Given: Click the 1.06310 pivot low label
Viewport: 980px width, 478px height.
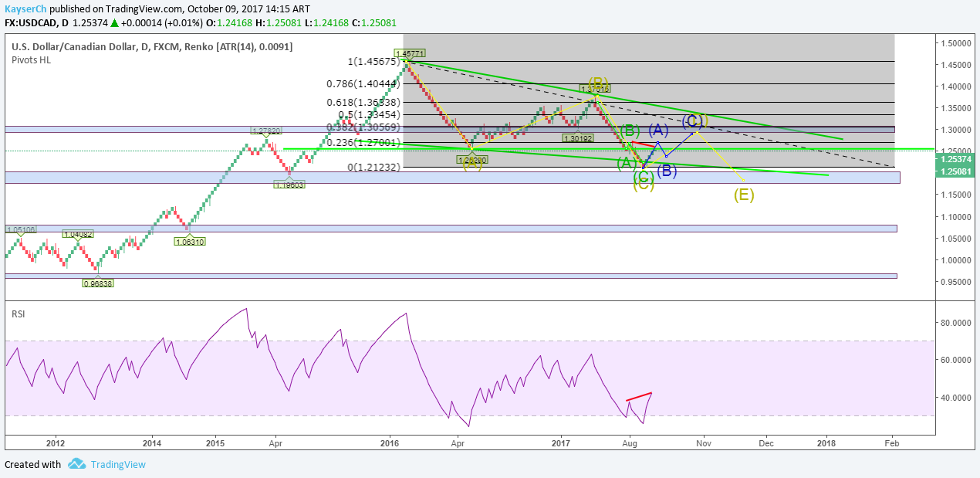Looking at the screenshot, I should (x=189, y=242).
